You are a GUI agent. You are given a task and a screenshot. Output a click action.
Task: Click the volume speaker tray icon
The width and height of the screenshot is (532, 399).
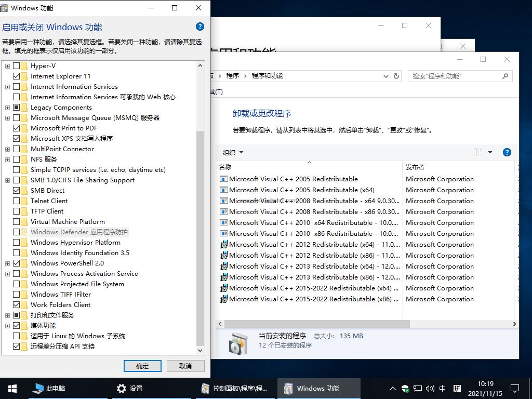tap(430, 389)
